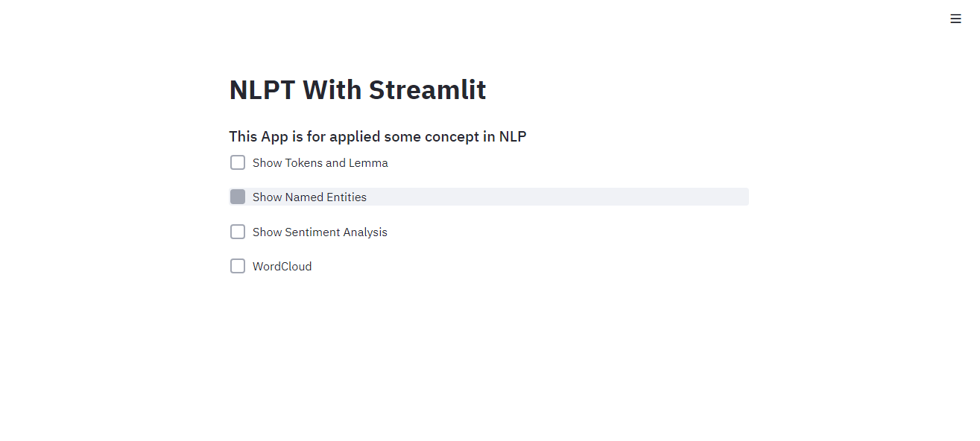Select the NLPT With Streamlit page title
Screen dimensions: 980x441
tap(357, 89)
